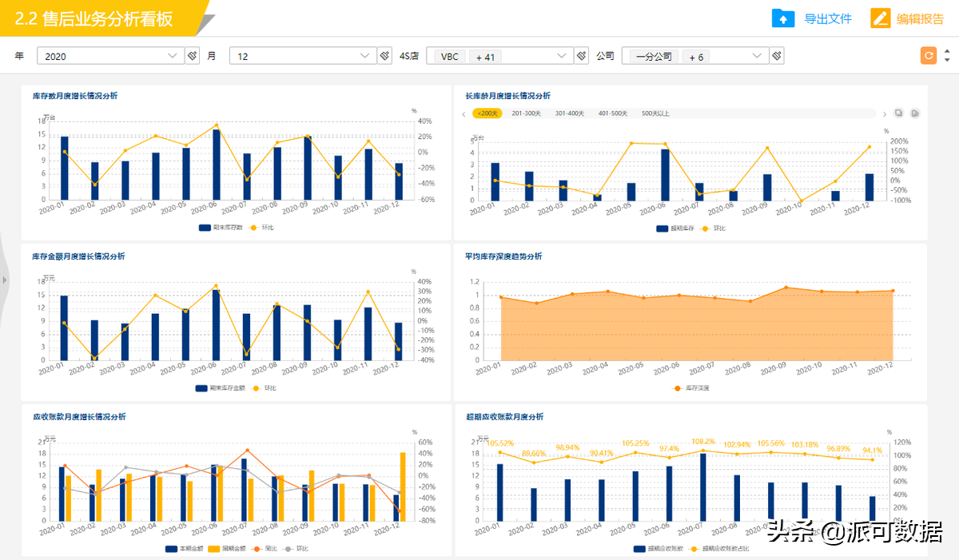Expand the 公司 dropdown arrow

click(758, 56)
